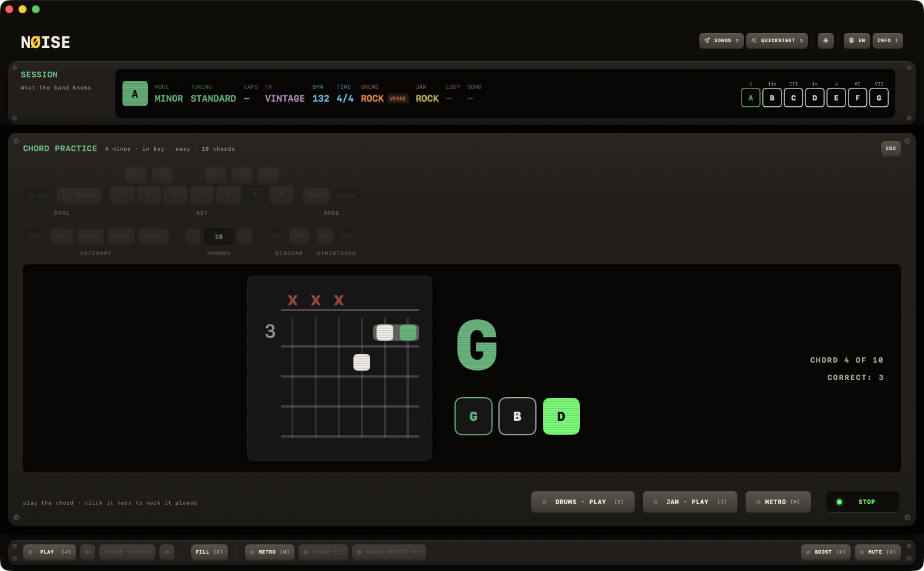Screen dimensions: 924x571
Task: Turn Diagram OFF
Action: (x=299, y=236)
